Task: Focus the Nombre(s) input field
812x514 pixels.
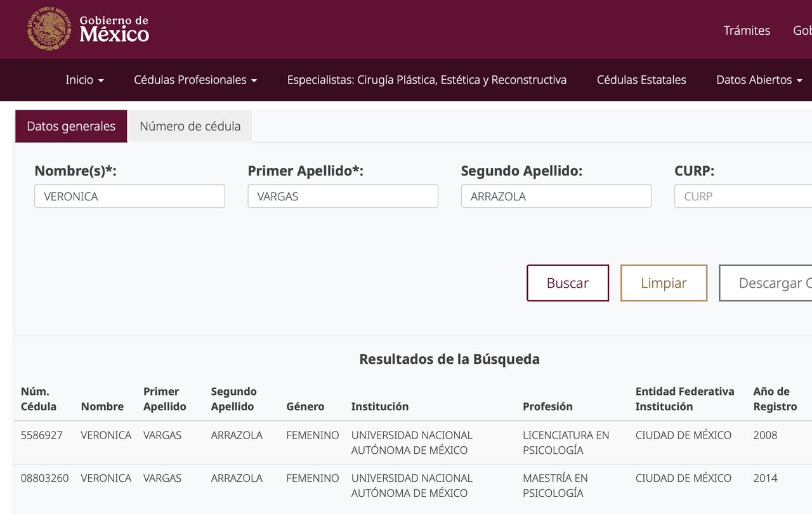Action: tap(129, 196)
